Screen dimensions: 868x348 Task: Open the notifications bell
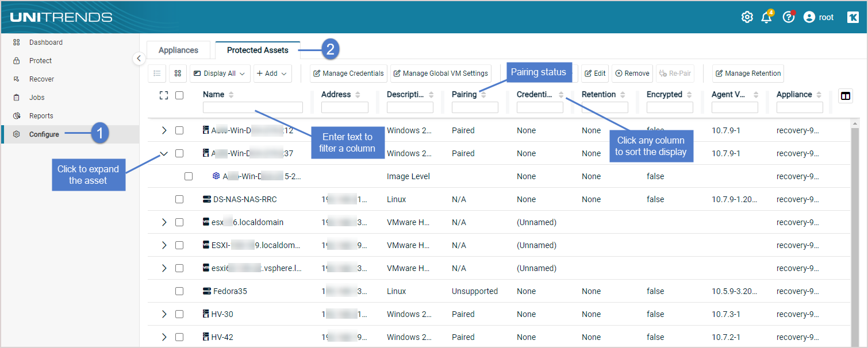click(x=767, y=17)
